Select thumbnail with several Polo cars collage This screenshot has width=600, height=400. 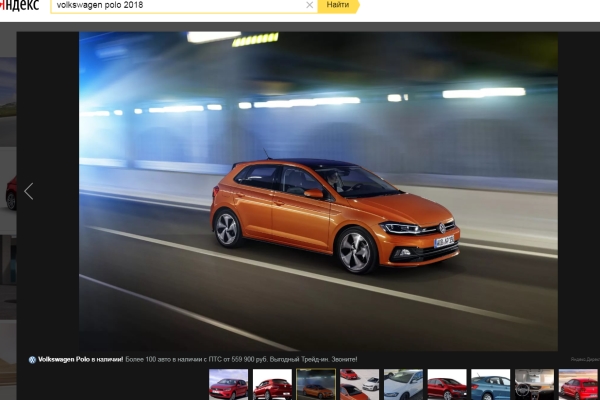point(360,384)
